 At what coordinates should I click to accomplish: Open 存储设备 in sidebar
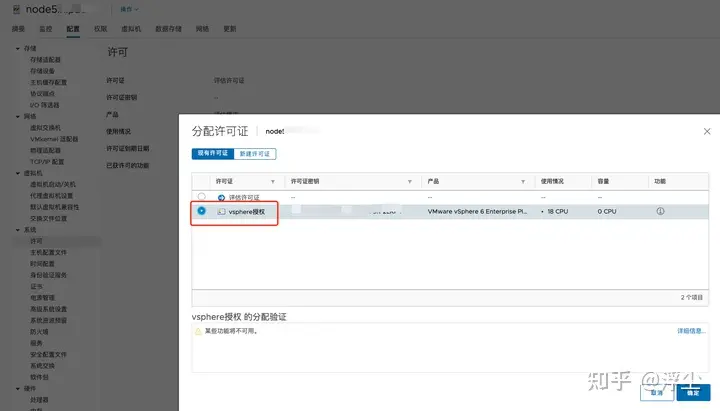coord(42,71)
